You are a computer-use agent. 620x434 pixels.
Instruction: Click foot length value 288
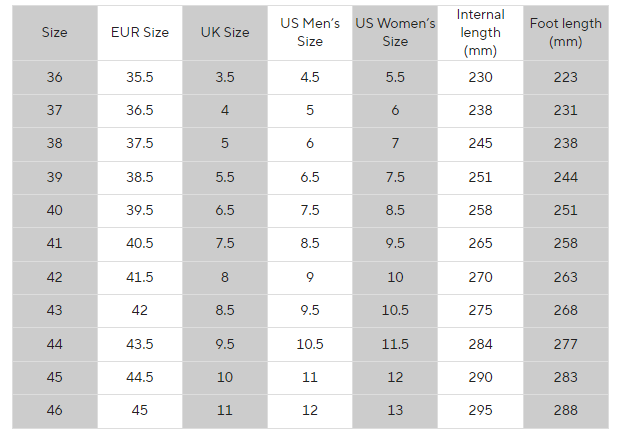[565, 410]
